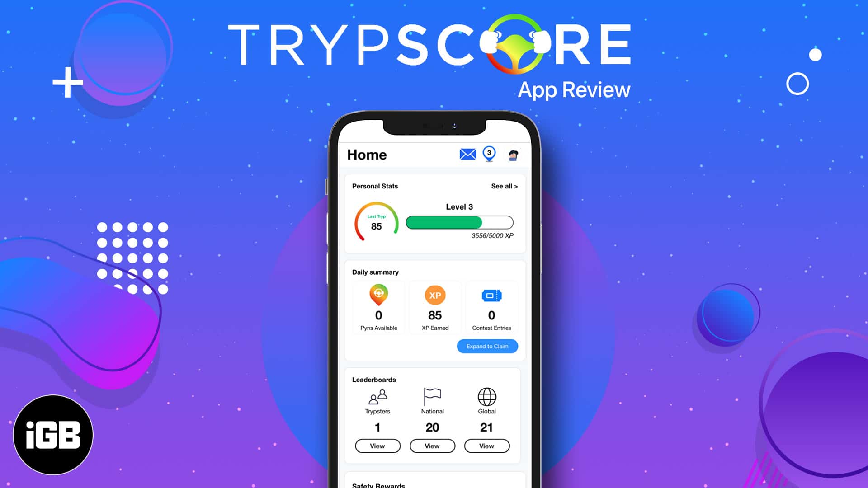Drag the Level 3 XP progress bar
868x488 pixels.
(458, 223)
